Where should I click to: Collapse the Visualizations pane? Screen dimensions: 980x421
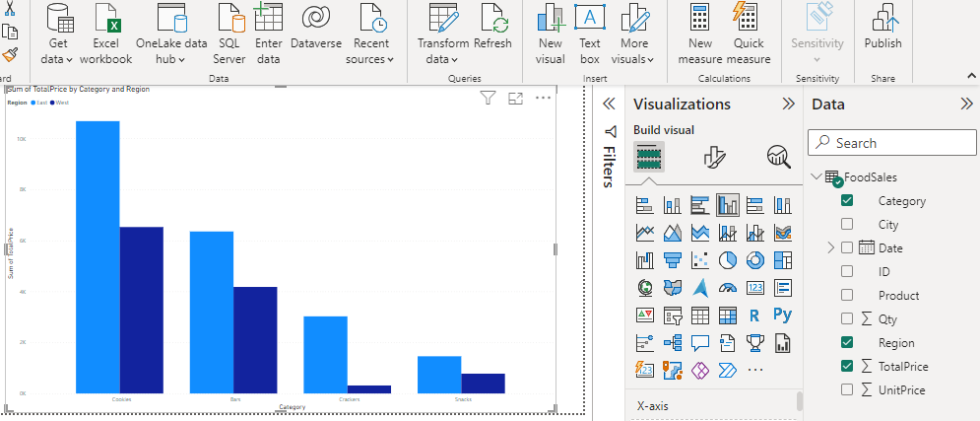(x=788, y=104)
